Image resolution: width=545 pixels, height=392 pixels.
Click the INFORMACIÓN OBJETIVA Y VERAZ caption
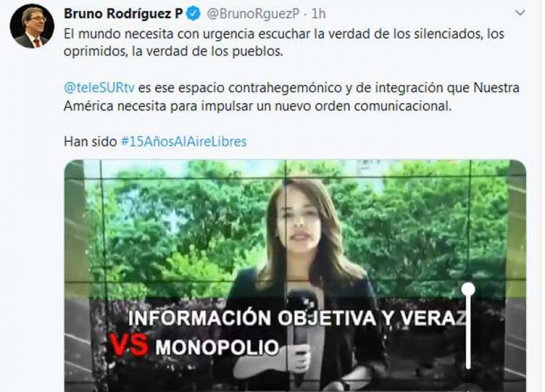pyautogui.click(x=297, y=318)
